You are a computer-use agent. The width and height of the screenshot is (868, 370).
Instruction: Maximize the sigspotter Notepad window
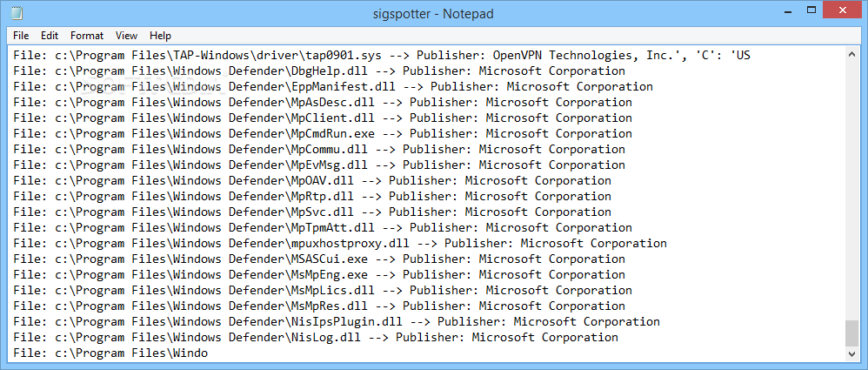point(811,10)
